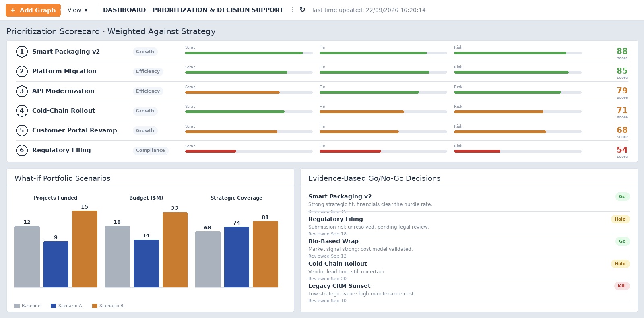Click Growth tag on Customer Portal Revamp
This screenshot has height=318, width=644.
coord(145,130)
